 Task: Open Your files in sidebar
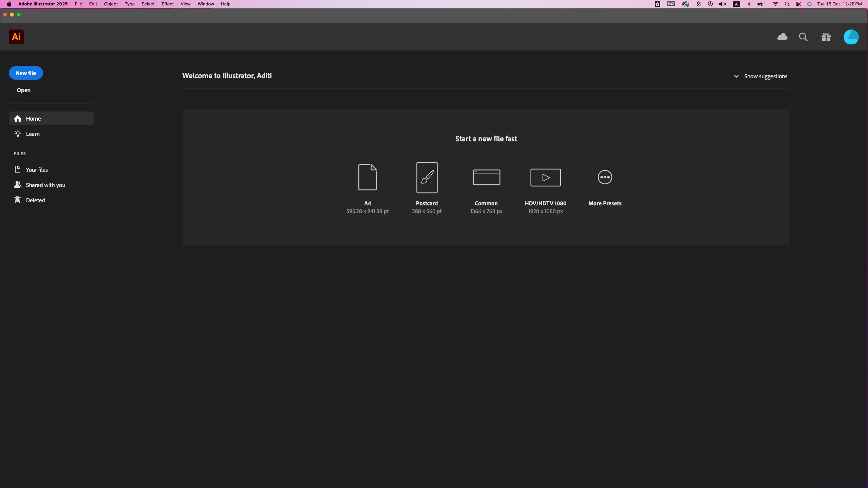(37, 170)
